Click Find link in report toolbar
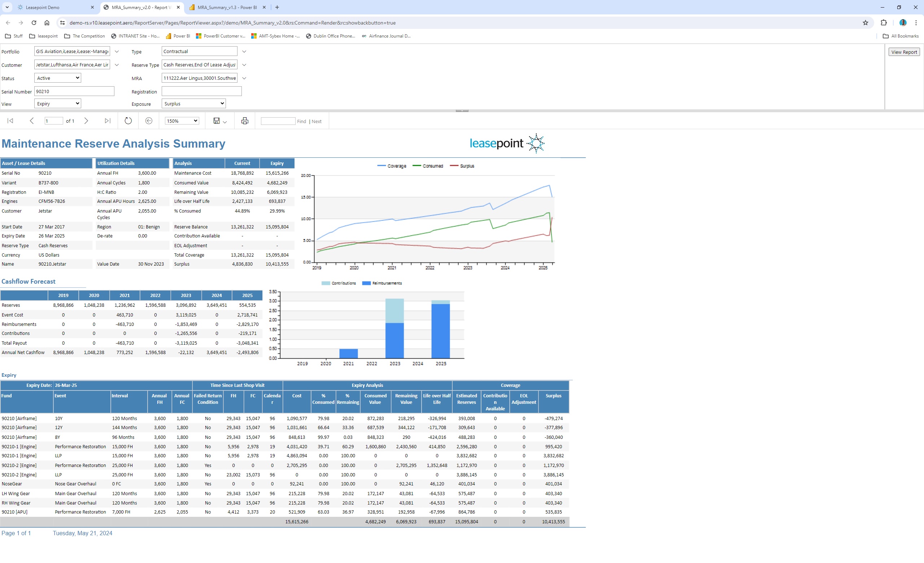Screen dimensions: 924x563 pyautogui.click(x=301, y=121)
